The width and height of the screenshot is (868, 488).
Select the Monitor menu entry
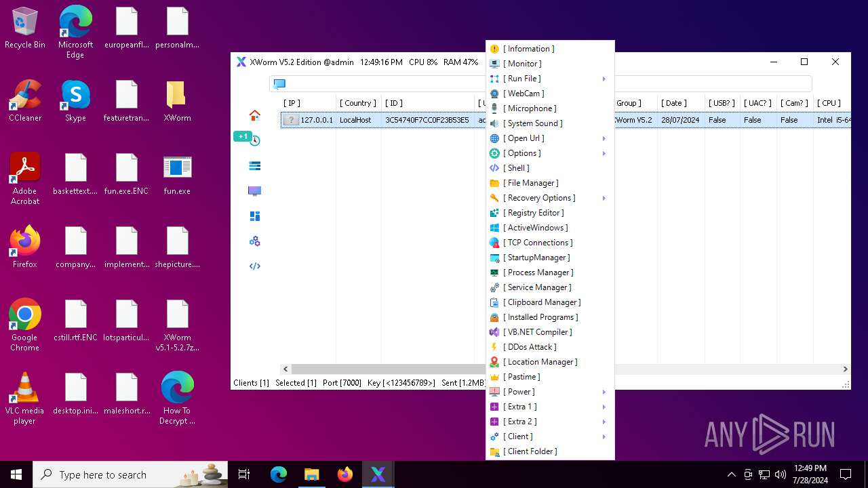tap(550, 64)
